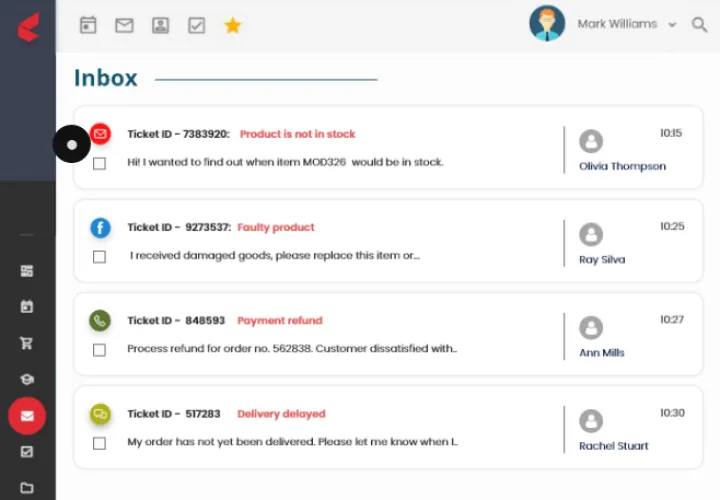Open the contacts icon in top toolbar
Viewport: 720px width, 500px height.
(160, 25)
